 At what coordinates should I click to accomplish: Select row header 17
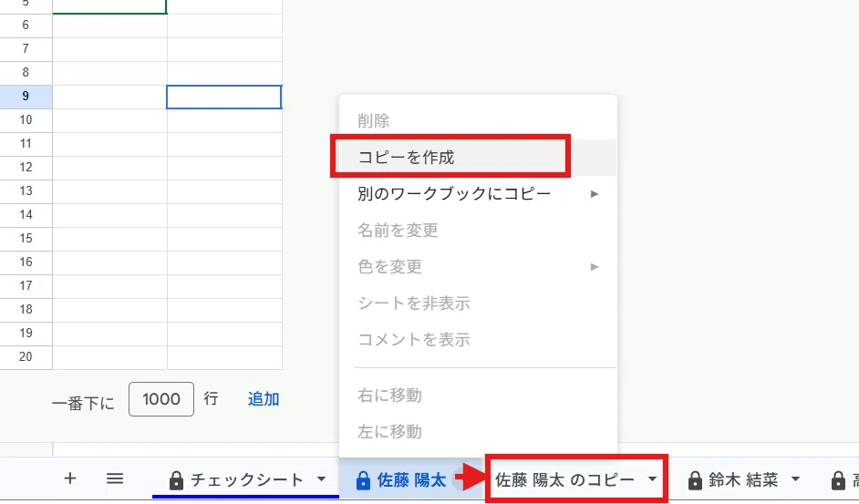point(26,285)
